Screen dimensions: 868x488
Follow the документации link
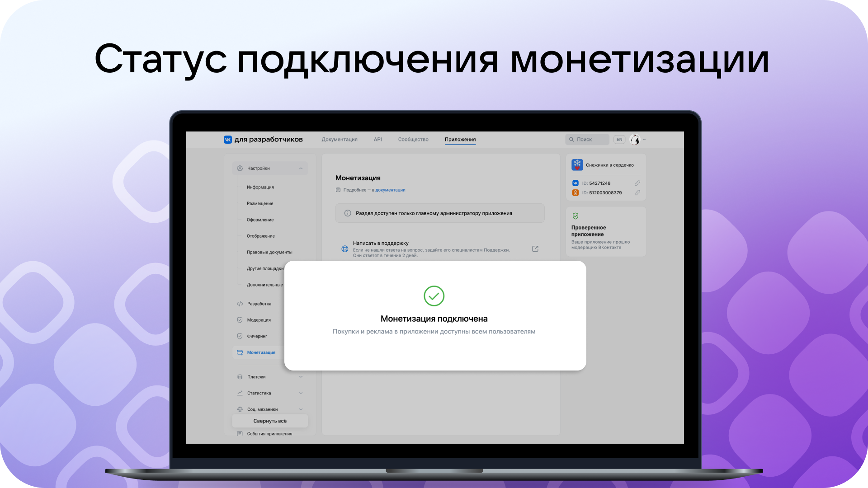390,190
